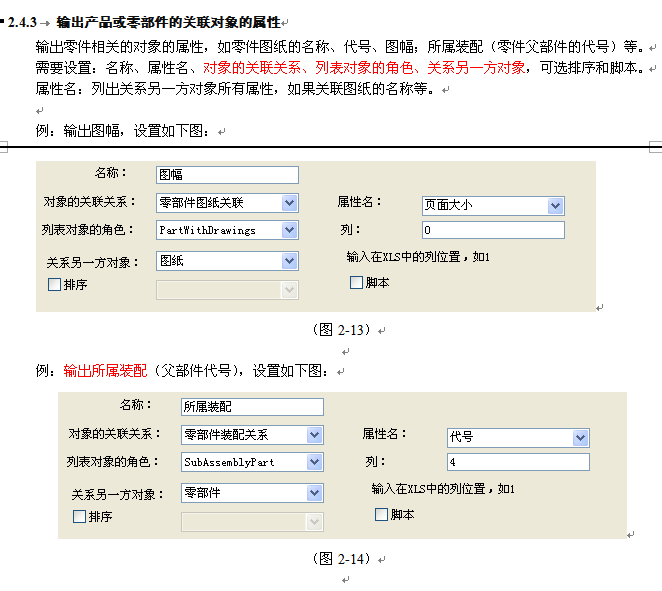Expand the PartWithDrawings role dropdown
662x591 pixels.
pos(289,230)
